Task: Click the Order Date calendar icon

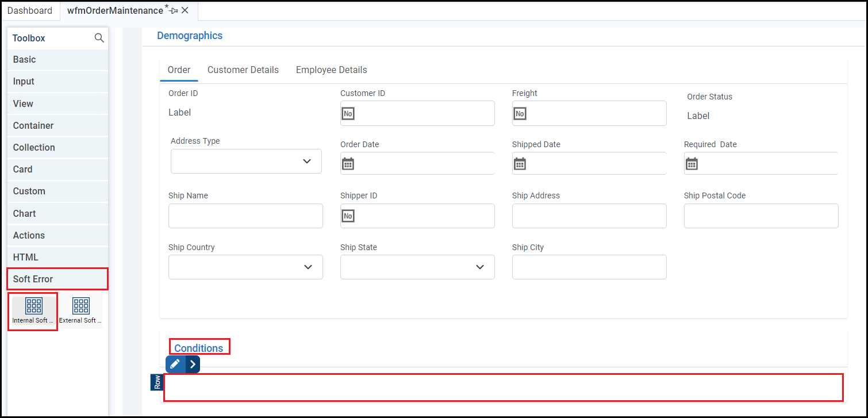Action: click(x=348, y=164)
